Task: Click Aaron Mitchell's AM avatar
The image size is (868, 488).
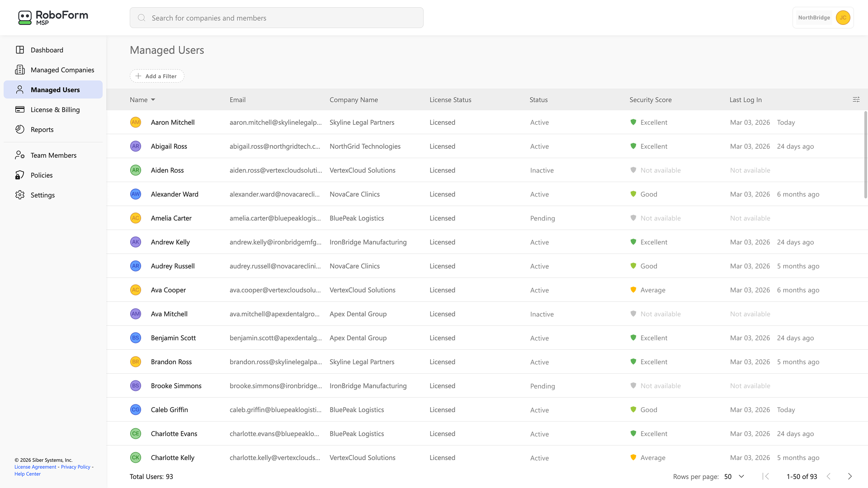Action: tap(136, 122)
